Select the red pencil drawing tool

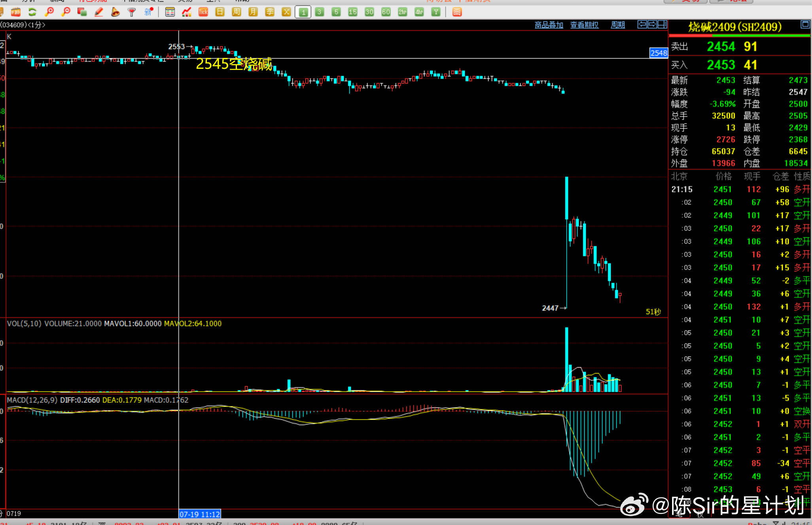99,12
